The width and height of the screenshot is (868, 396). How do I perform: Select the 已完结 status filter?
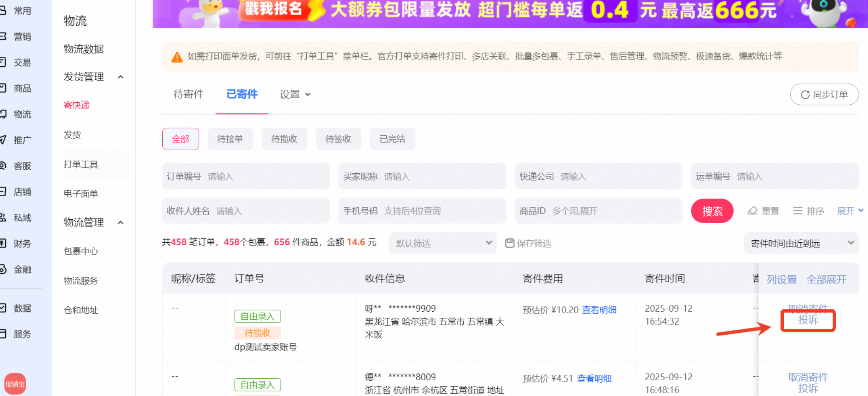[x=392, y=139]
